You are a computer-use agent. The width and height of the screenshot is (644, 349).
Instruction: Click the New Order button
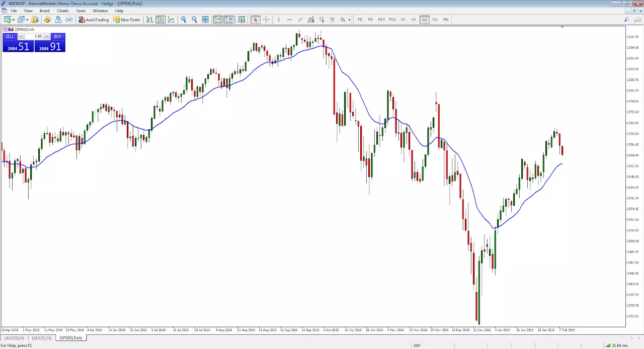pos(127,20)
